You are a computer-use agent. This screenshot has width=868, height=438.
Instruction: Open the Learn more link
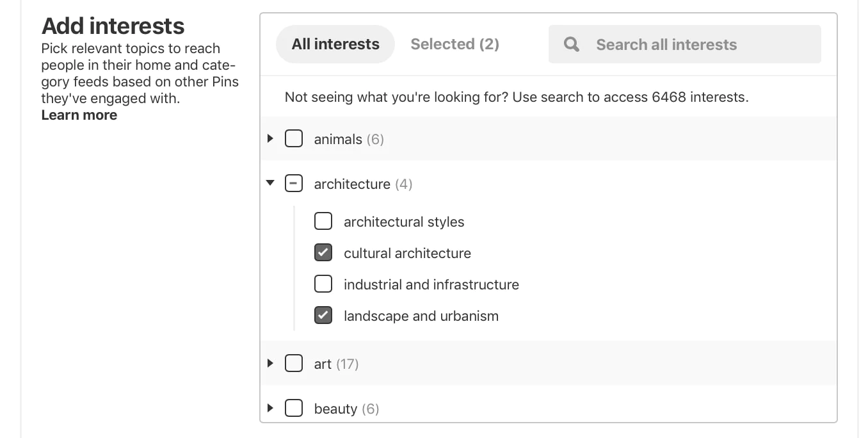pos(79,115)
